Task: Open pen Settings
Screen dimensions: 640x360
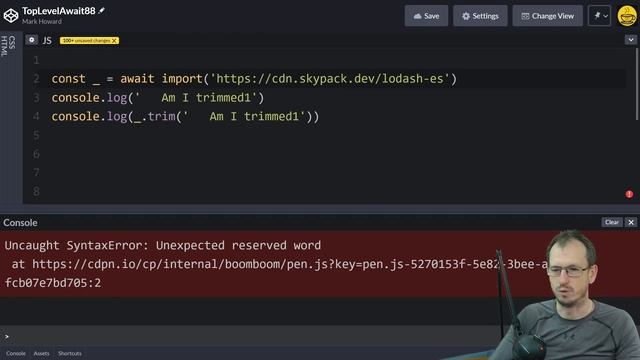Action: (x=480, y=16)
